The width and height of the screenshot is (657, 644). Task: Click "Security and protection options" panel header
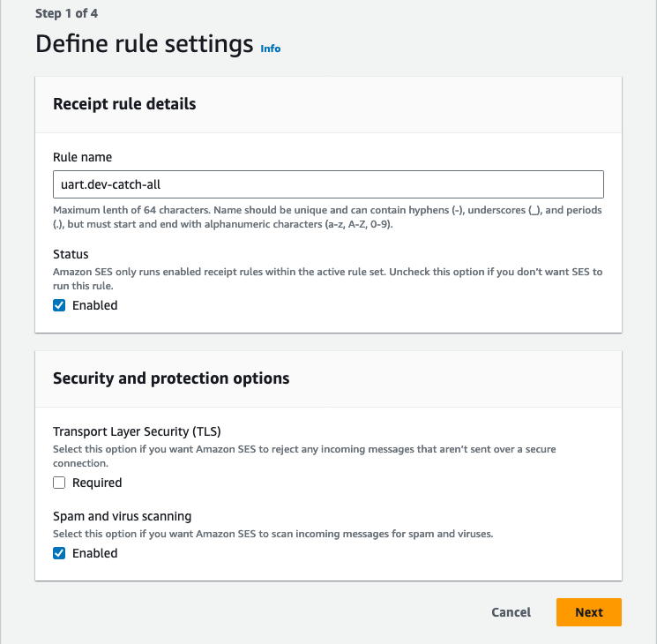point(171,378)
